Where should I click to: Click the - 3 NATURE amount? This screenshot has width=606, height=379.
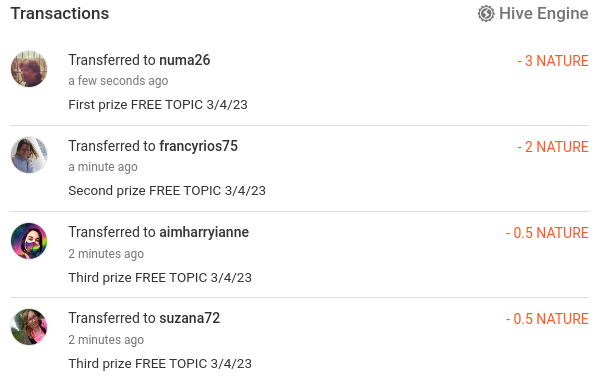coord(553,61)
